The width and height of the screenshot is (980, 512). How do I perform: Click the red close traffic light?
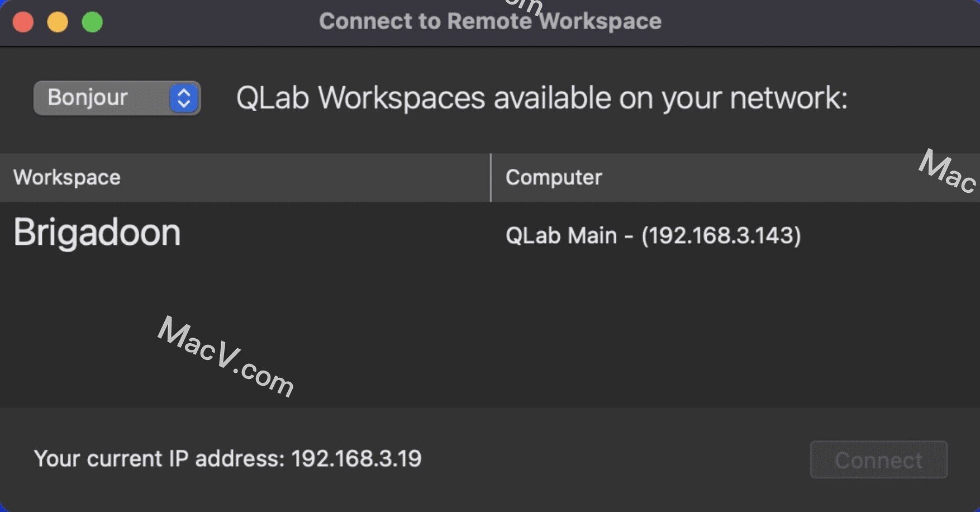[22, 22]
